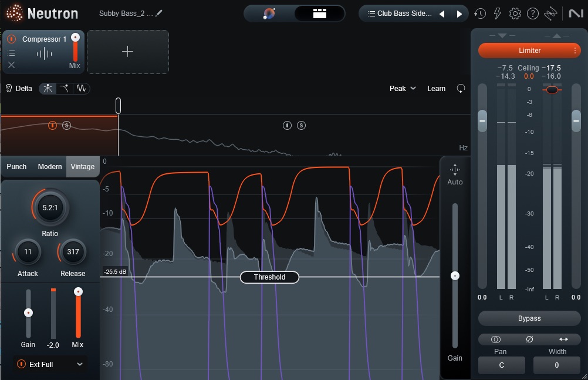588x380 pixels.
Task: Edit the Subby Bass_2 preset name pencil
Action: click(159, 13)
